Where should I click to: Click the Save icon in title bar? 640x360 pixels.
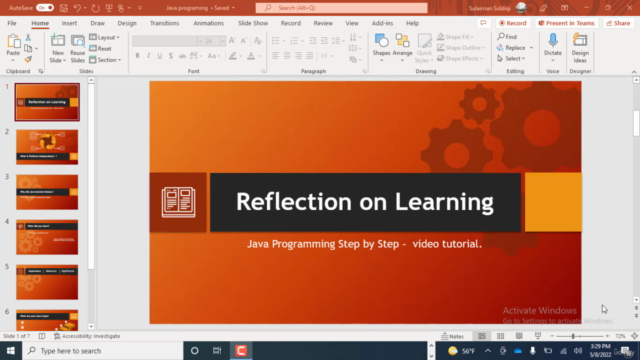point(64,8)
